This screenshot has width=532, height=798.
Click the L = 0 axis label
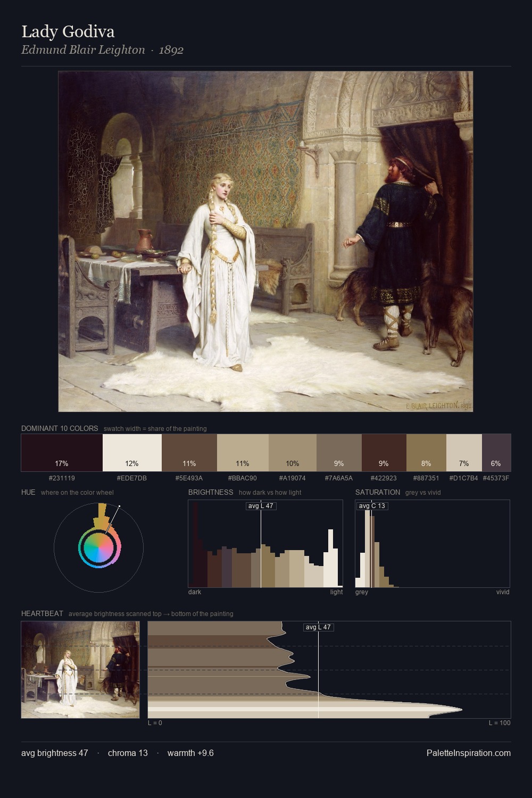[155, 723]
